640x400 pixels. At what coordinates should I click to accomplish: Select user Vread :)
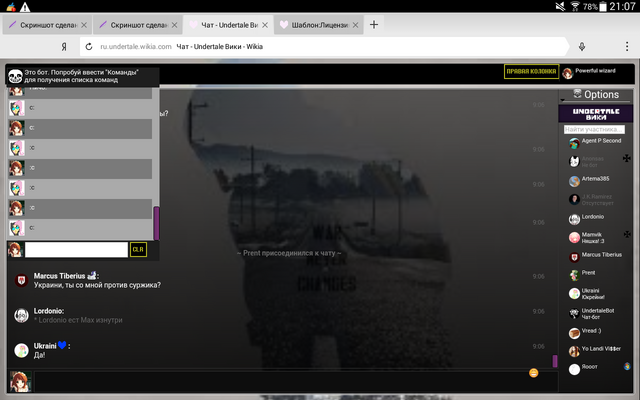click(591, 331)
